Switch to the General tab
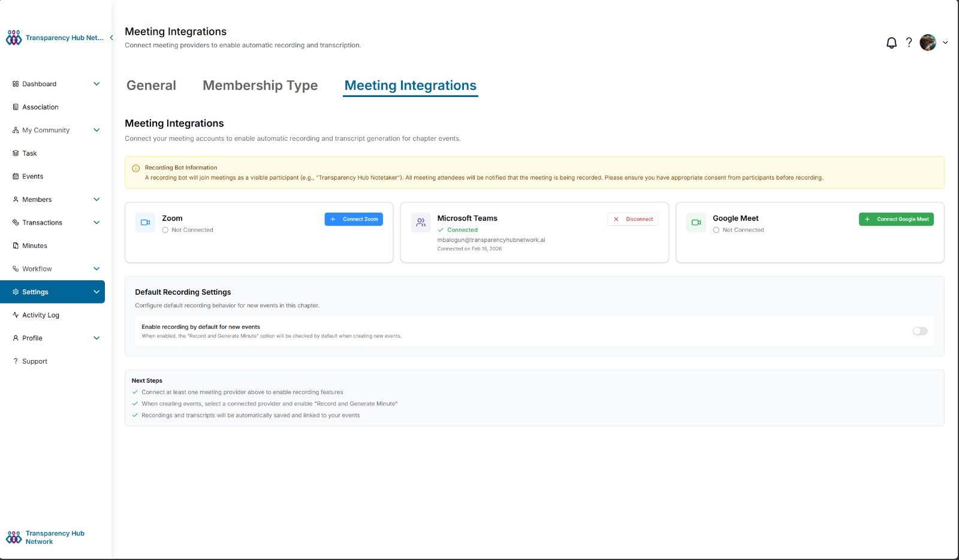 coord(150,85)
